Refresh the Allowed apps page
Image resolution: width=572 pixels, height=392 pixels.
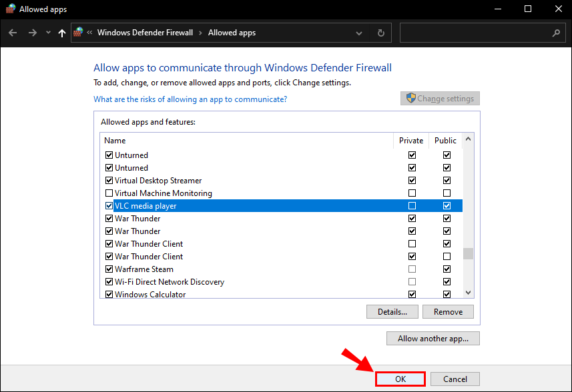[380, 33]
